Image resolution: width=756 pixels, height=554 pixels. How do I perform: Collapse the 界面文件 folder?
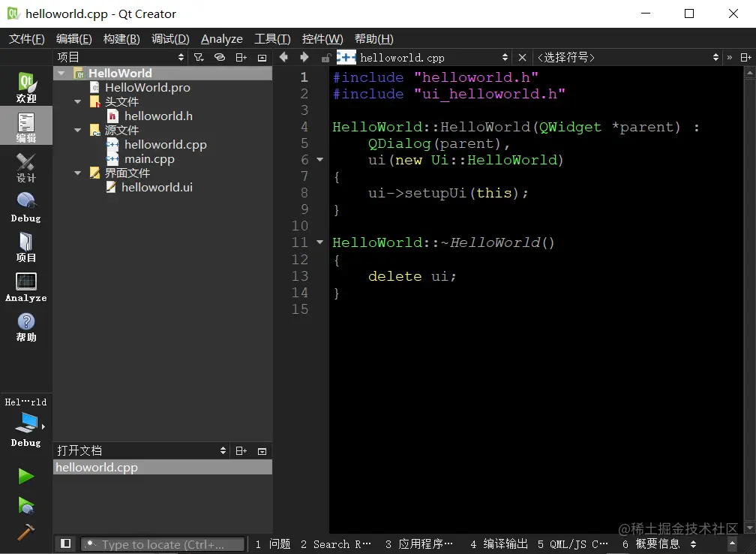point(78,173)
